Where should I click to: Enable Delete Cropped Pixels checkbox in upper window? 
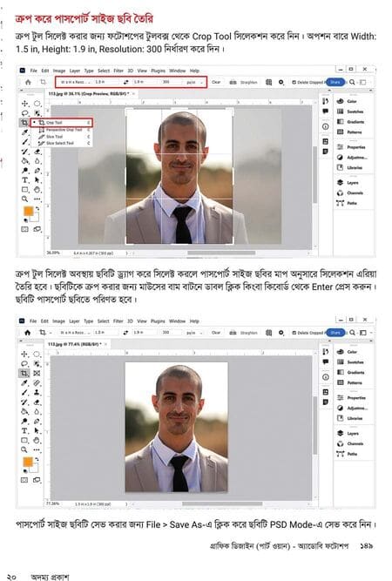[294, 82]
